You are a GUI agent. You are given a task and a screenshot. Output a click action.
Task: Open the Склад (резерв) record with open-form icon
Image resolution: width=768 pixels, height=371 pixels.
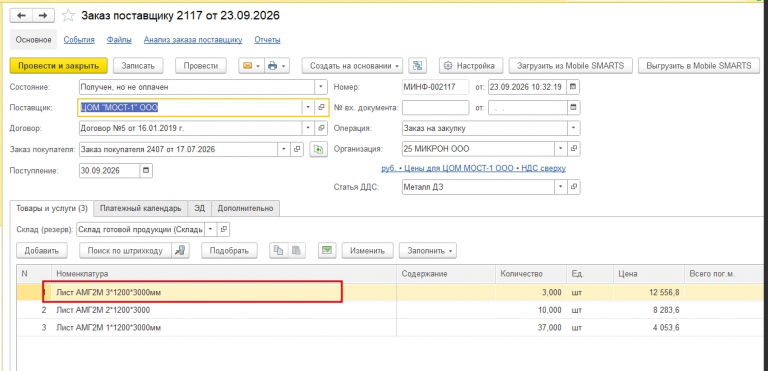(223, 229)
